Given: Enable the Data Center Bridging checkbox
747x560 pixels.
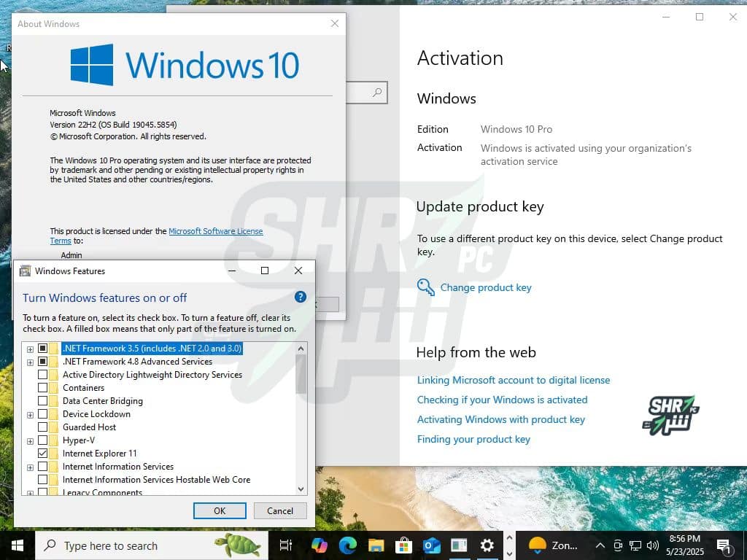Looking at the screenshot, I should click(x=42, y=401).
